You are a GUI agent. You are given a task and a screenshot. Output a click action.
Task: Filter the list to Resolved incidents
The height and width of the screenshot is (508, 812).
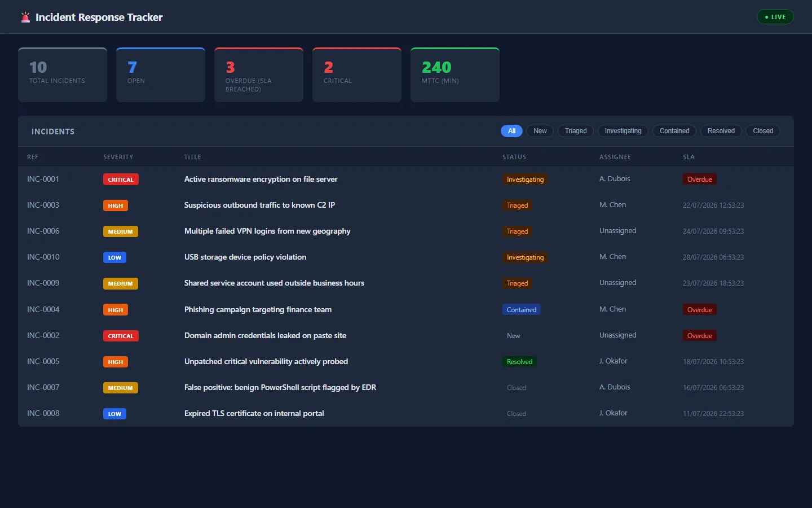coord(721,131)
